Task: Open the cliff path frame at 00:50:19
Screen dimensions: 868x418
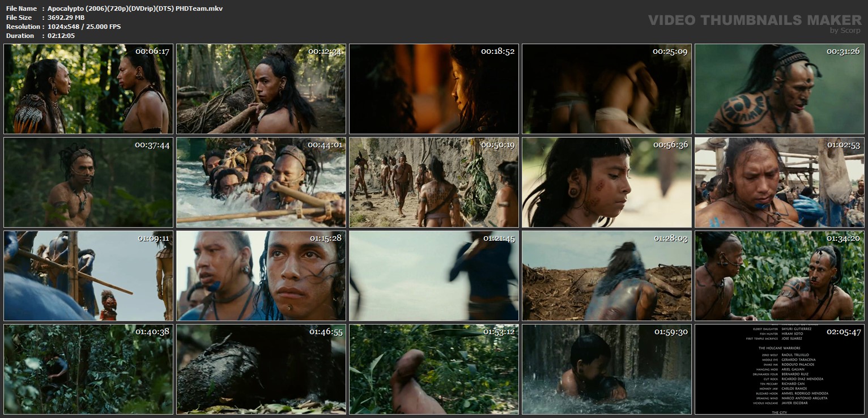Action: pyautogui.click(x=434, y=182)
